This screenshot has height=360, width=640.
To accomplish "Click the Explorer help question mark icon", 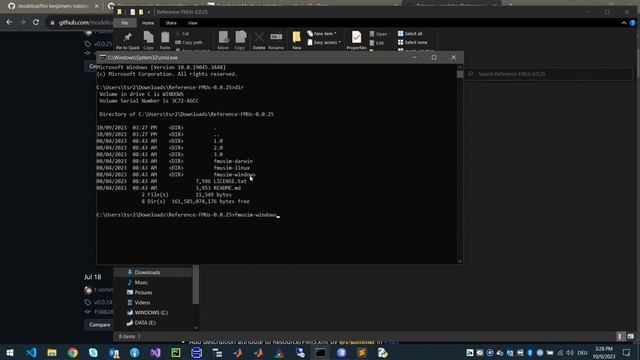I will pos(633,23).
